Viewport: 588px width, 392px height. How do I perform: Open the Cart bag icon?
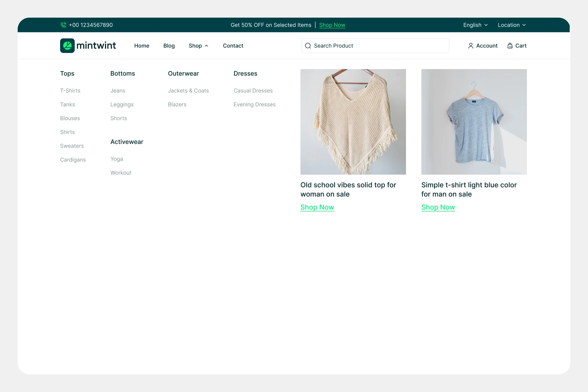pyautogui.click(x=510, y=46)
